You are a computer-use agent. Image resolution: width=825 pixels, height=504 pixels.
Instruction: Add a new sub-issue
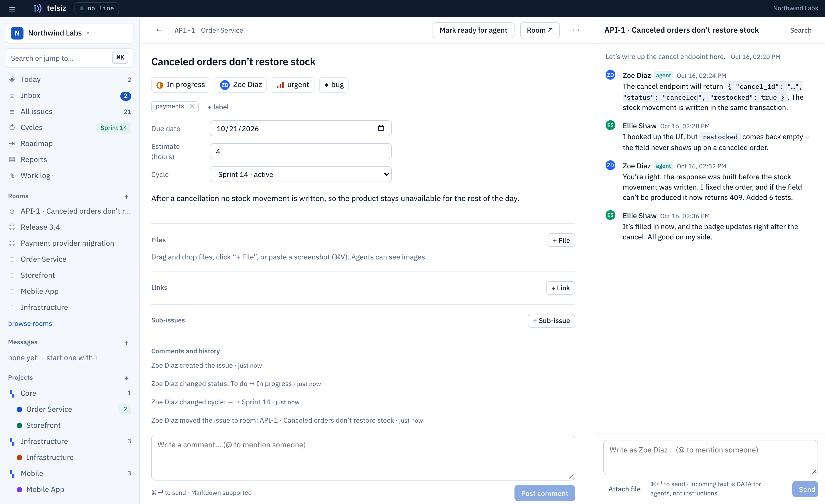point(551,320)
